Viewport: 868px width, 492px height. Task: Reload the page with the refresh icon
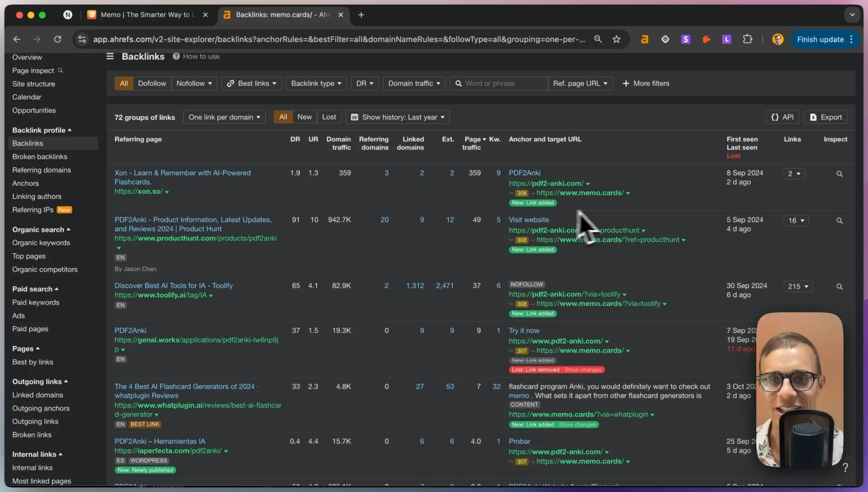point(57,39)
